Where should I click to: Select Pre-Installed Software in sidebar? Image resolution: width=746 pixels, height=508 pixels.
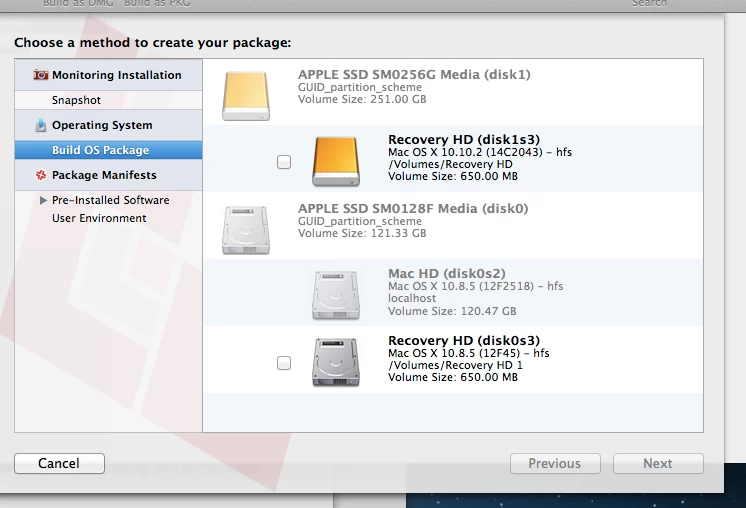click(110, 200)
